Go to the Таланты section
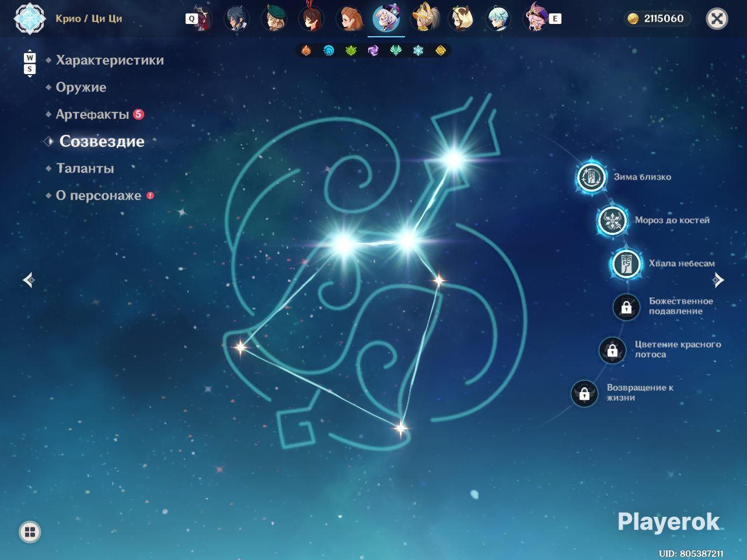Screen dimensions: 747x560 [85, 169]
